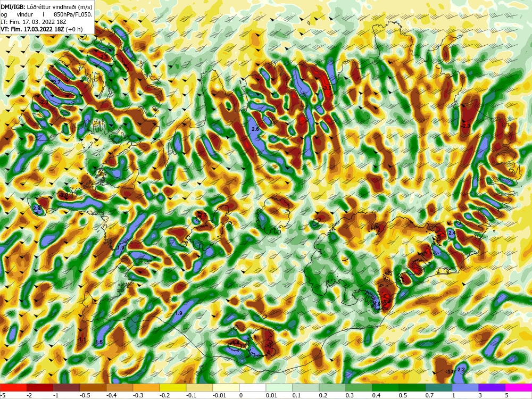This screenshot has width=532, height=399.
Task: Click the maroon legend swatch at -1
Action: (66, 387)
